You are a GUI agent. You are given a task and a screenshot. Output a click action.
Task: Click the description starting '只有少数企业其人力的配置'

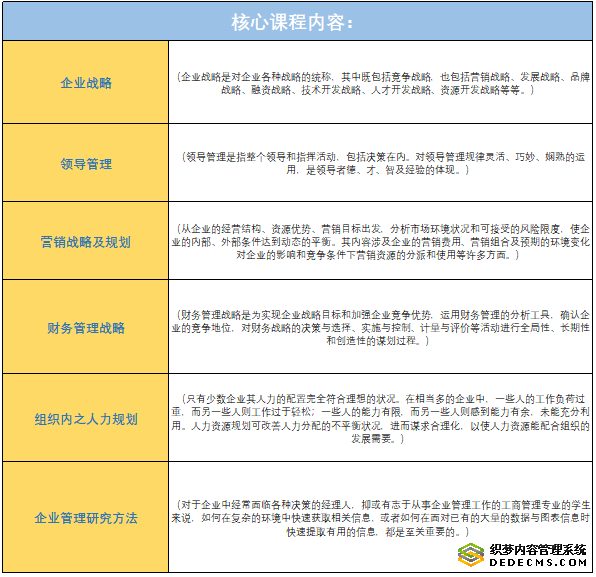coord(381,419)
